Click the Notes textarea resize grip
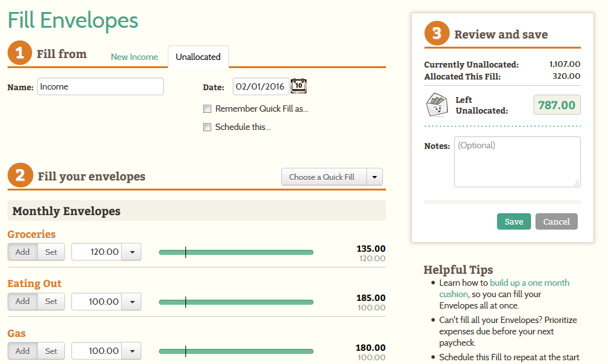608x364 pixels. point(576,184)
